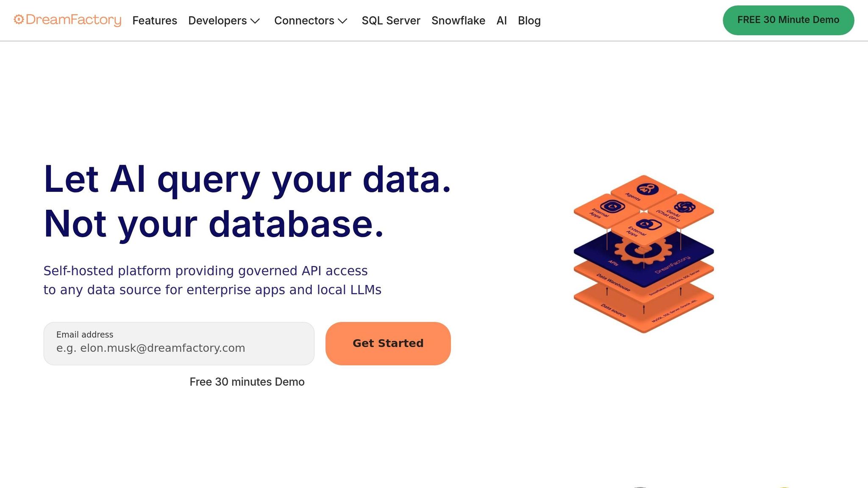The height and width of the screenshot is (488, 868).
Task: Open the SQL Server nav link
Action: 391,21
